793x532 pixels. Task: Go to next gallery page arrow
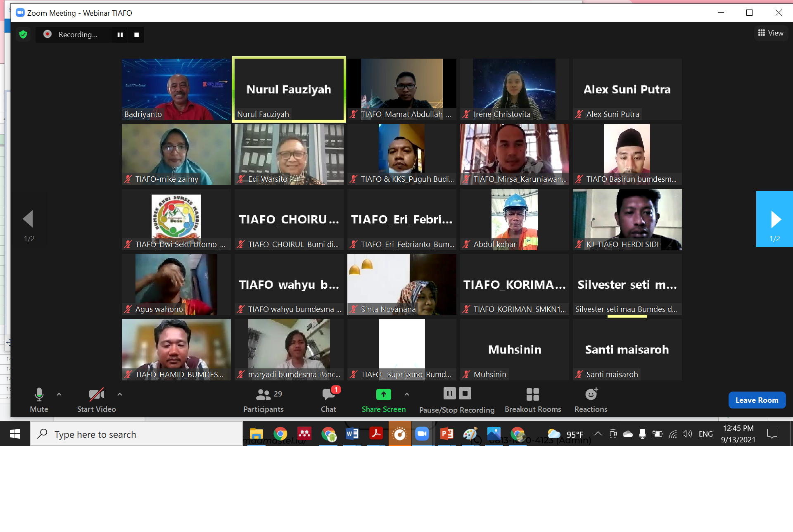coord(774,219)
